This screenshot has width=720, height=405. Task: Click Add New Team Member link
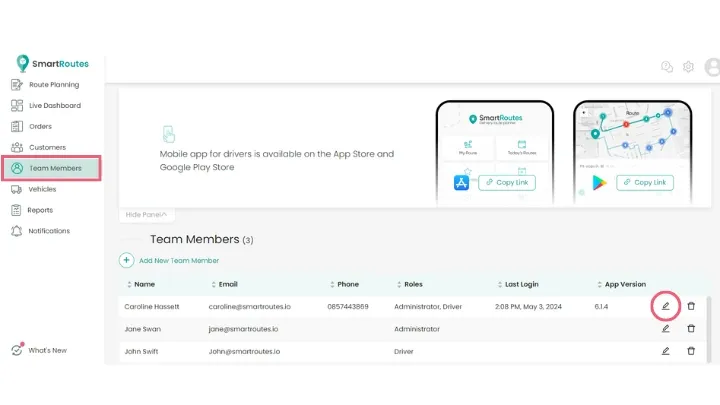[x=179, y=260]
